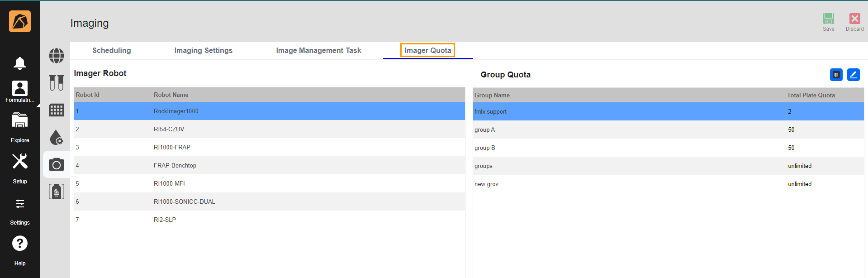Open the plate grid icon
Viewport: 868px width, 278px height.
pos(57,110)
